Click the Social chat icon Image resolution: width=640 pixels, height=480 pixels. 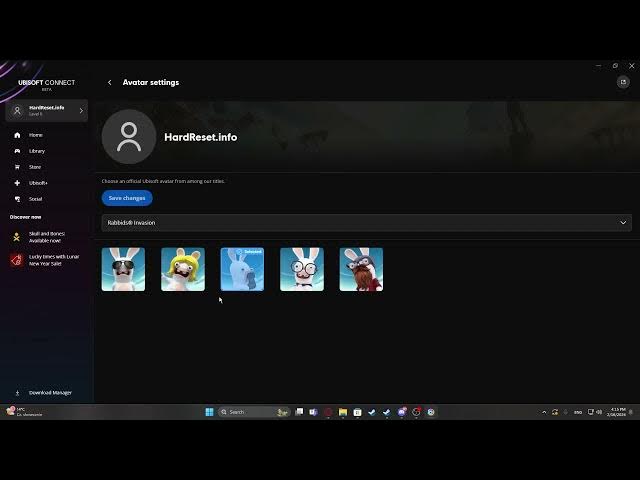pos(17,199)
